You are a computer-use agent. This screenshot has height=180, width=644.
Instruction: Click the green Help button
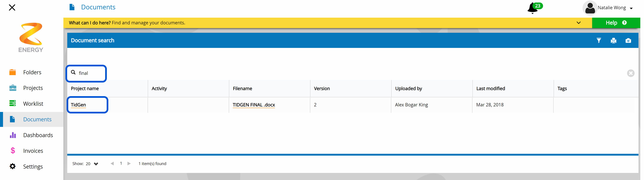click(616, 23)
